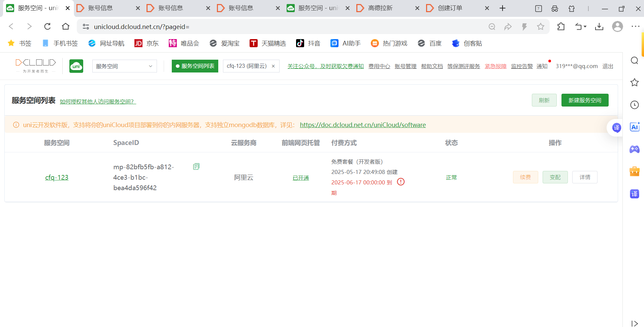This screenshot has height=327, width=644.
Task: Open 如何授权其他人访问服务空间 help link
Action: point(98,101)
